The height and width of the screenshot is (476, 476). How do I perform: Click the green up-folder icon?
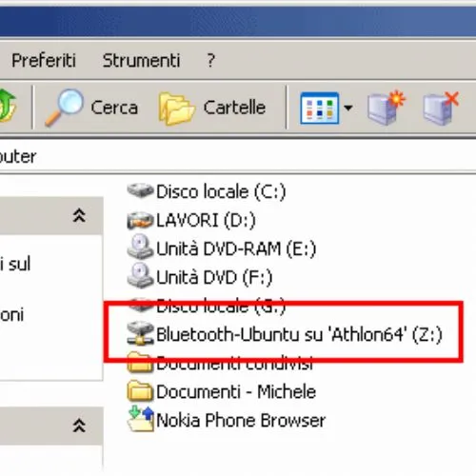pyautogui.click(x=8, y=106)
